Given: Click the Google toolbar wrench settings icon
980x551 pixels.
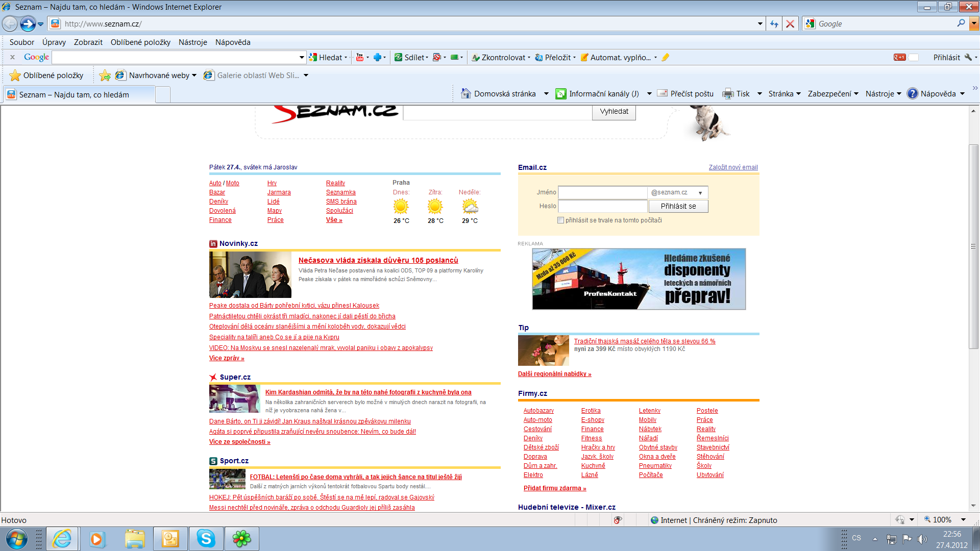Looking at the screenshot, I should tap(968, 58).
